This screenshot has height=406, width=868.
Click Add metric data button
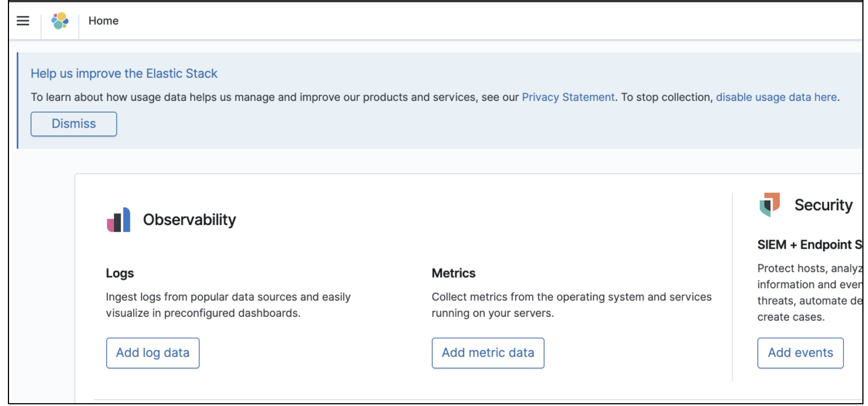tap(488, 353)
